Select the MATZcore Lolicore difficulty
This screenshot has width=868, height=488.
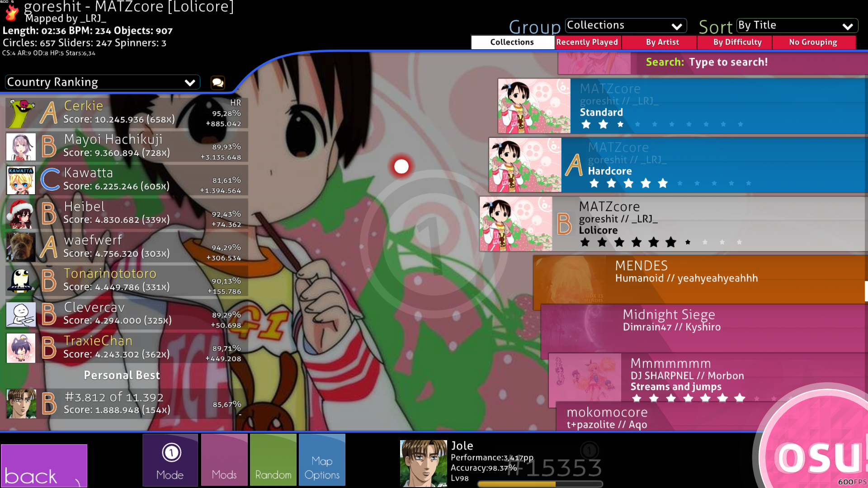click(x=674, y=224)
